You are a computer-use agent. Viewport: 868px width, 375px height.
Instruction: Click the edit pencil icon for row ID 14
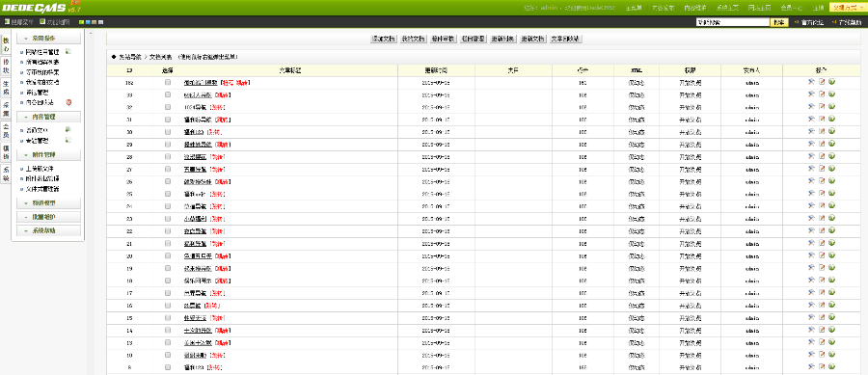coord(822,330)
